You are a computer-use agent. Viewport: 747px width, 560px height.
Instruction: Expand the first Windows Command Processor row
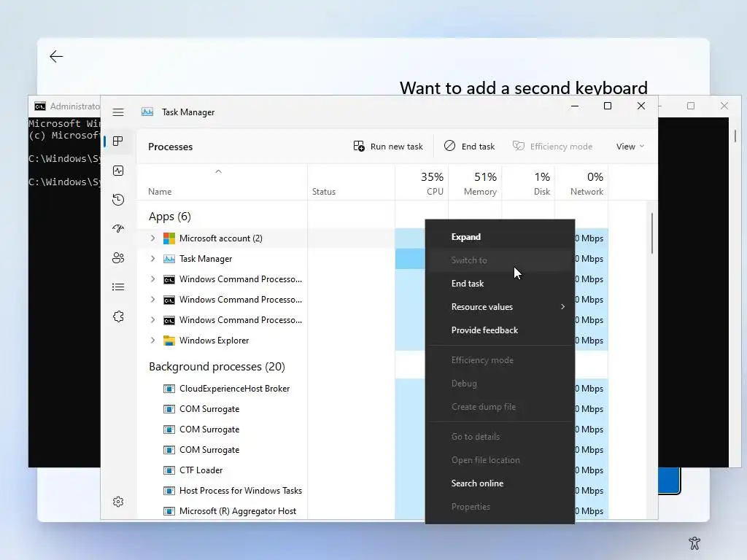tap(152, 279)
